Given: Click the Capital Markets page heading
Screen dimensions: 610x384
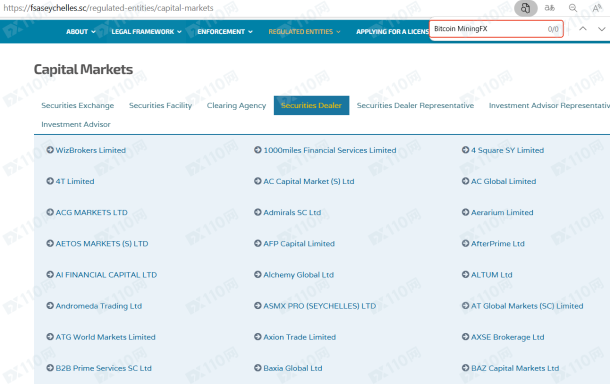Looking at the screenshot, I should [x=83, y=69].
